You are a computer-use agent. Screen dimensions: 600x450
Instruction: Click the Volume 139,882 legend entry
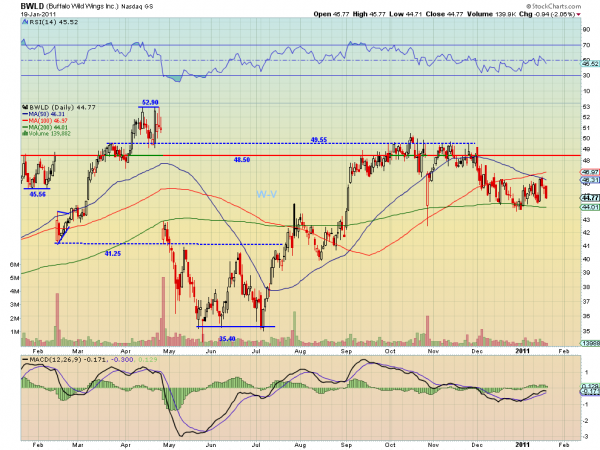click(49, 134)
